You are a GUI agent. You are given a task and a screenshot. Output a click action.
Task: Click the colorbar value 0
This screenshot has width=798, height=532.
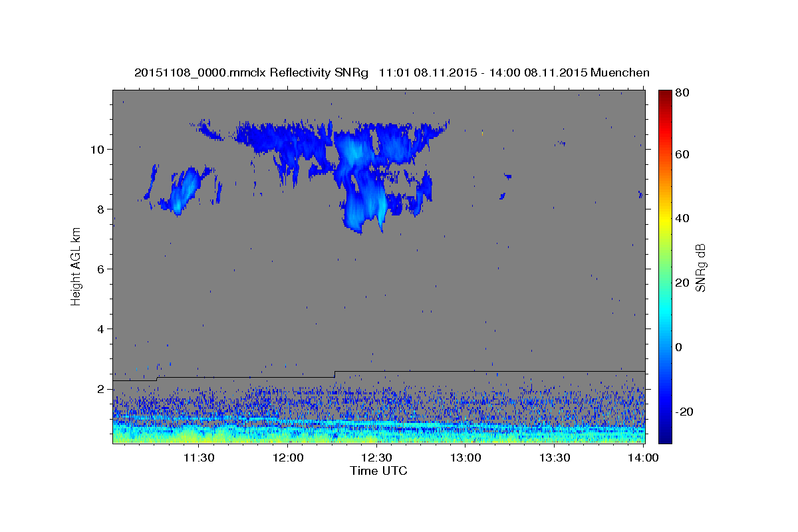click(x=680, y=347)
